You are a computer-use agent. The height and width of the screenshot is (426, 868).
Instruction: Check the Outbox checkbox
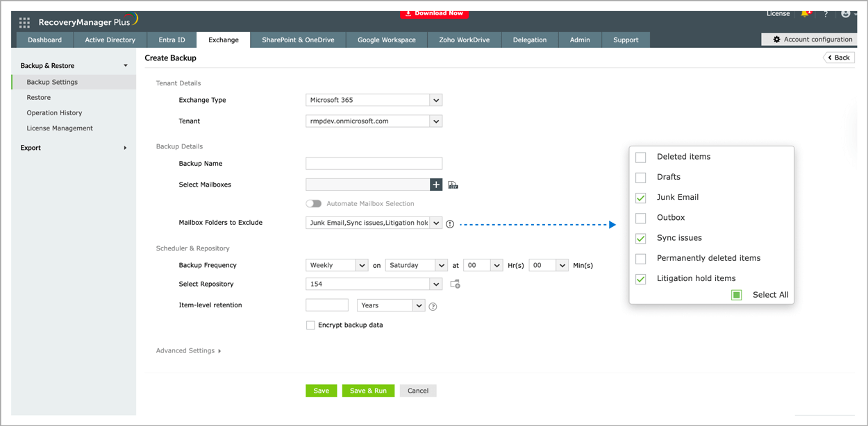[641, 218]
